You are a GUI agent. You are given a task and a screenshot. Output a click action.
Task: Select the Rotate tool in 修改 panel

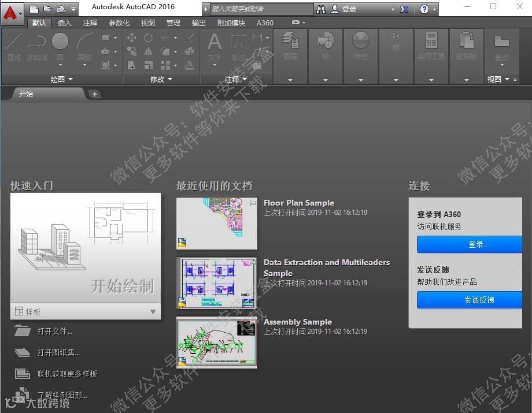pyautogui.click(x=148, y=38)
